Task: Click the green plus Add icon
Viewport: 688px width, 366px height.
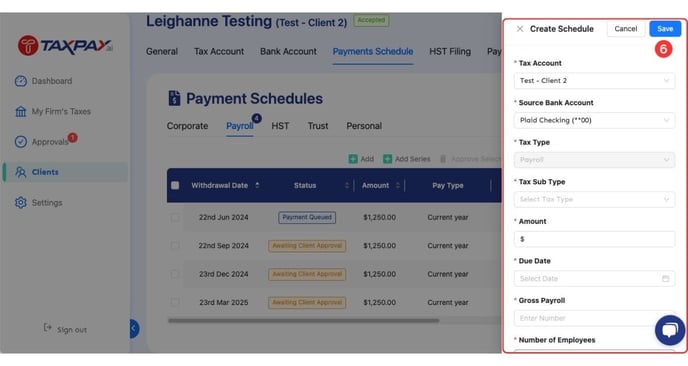Action: (x=353, y=159)
